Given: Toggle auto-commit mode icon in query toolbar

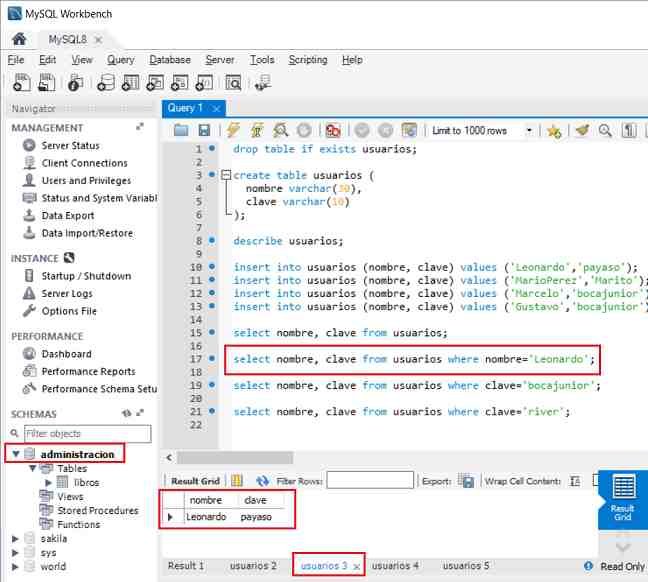Looking at the screenshot, I should 408,131.
